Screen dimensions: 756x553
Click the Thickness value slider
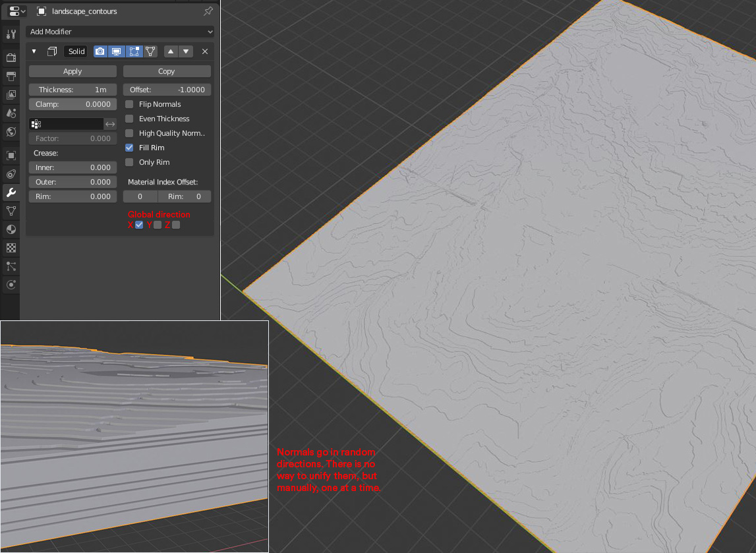coord(73,90)
